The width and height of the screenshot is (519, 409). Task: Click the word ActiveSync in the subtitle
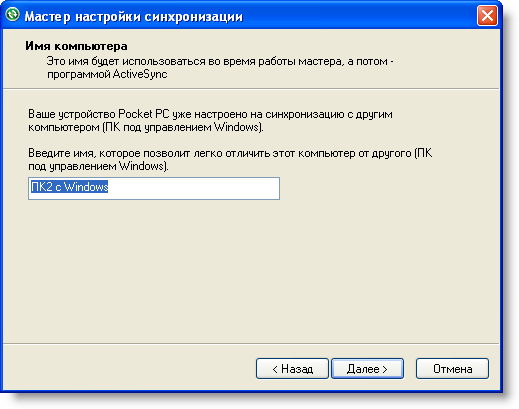point(140,74)
